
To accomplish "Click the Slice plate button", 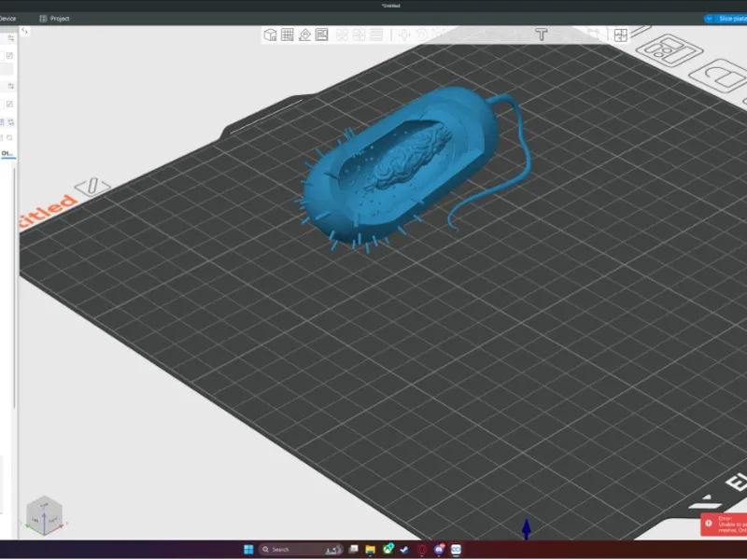I will click(732, 19).
